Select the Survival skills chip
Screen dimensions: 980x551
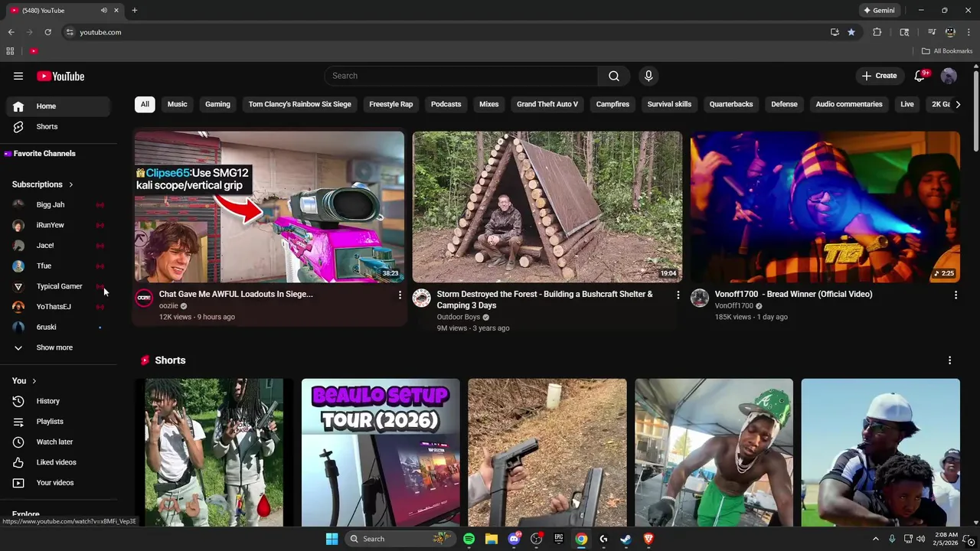pos(669,104)
